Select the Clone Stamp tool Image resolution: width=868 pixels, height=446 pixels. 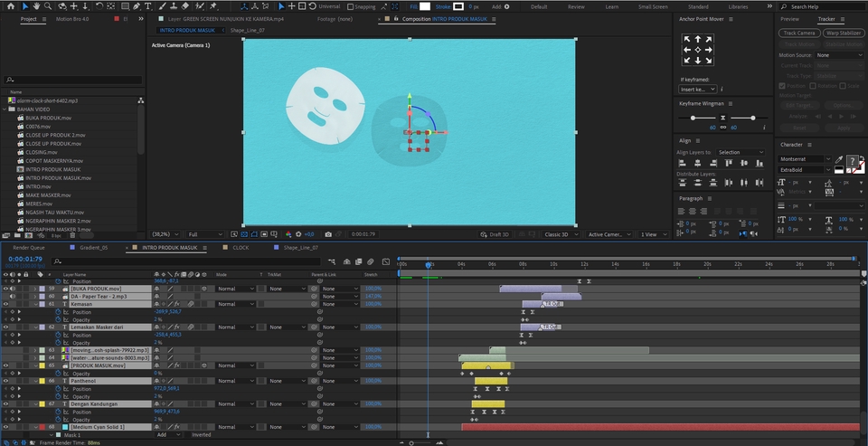[174, 6]
